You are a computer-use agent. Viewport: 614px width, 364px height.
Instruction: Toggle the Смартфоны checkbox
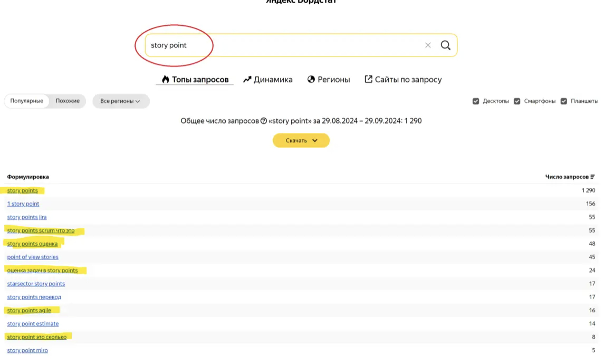(x=517, y=101)
